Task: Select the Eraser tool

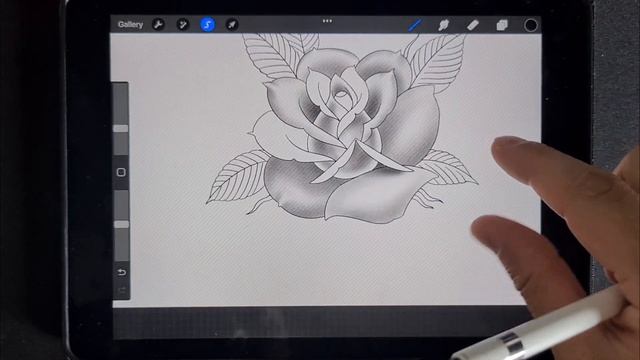Action: 473,25
